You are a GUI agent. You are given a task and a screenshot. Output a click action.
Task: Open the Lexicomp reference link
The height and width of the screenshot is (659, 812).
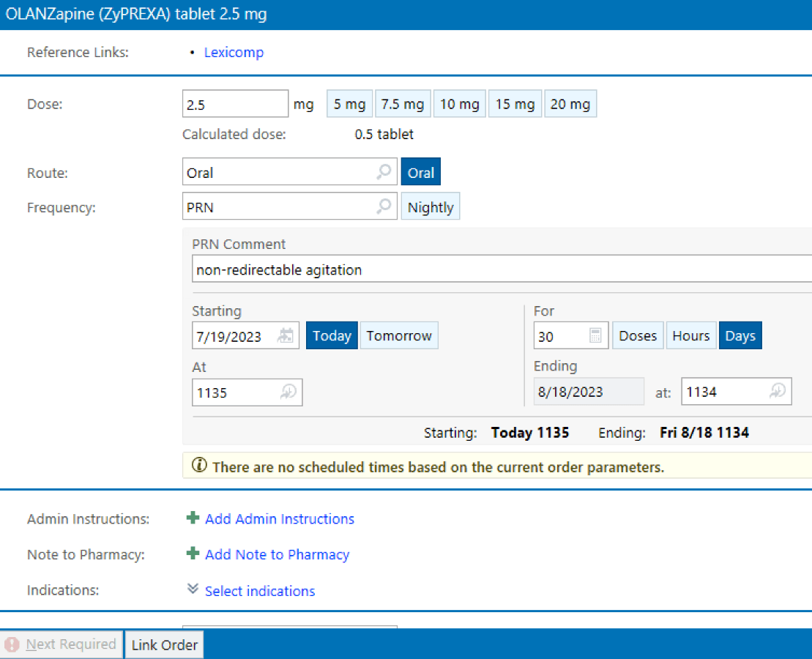[x=234, y=53]
